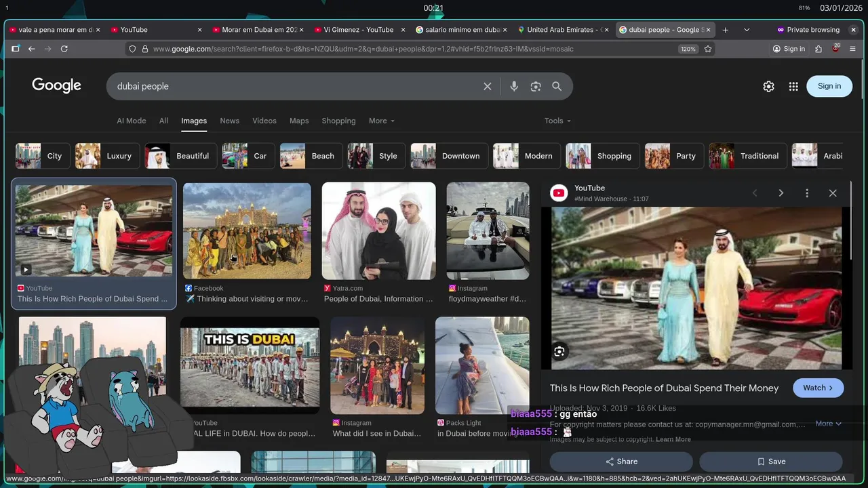
Task: Start voice search with the microphone icon
Action: click(514, 86)
